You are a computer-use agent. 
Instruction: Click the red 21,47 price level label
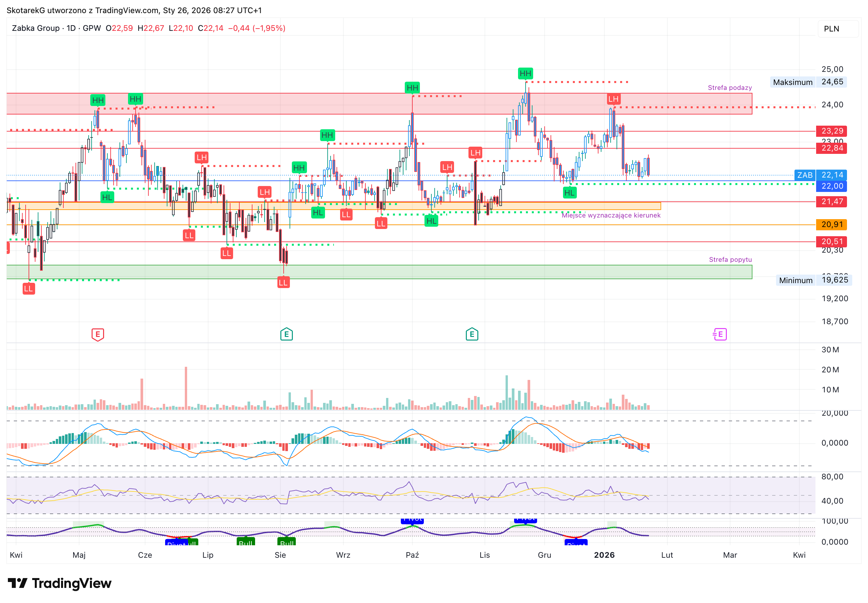coord(831,201)
